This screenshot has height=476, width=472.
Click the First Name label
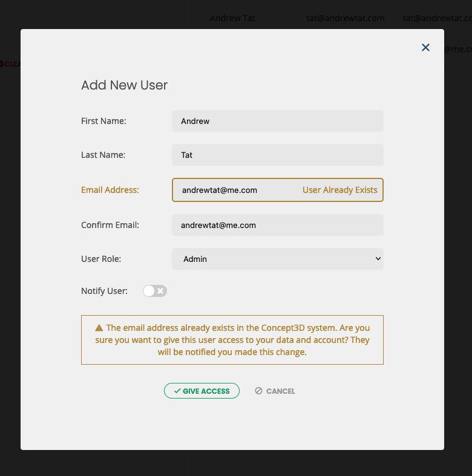[x=103, y=121]
